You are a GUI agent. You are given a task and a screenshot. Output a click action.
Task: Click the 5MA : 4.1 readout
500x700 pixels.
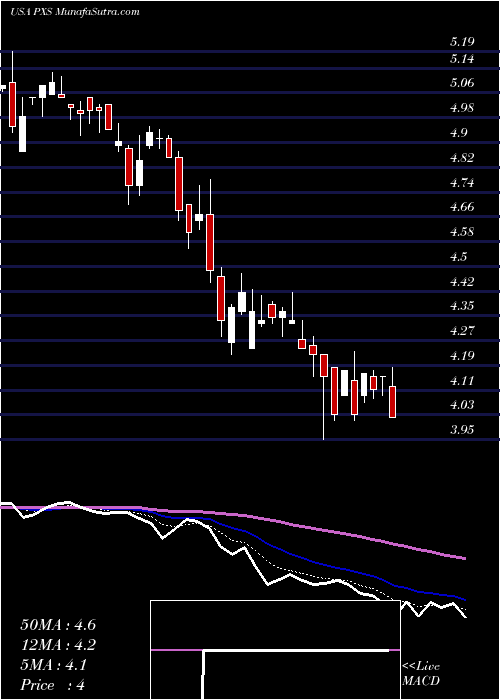click(54, 665)
